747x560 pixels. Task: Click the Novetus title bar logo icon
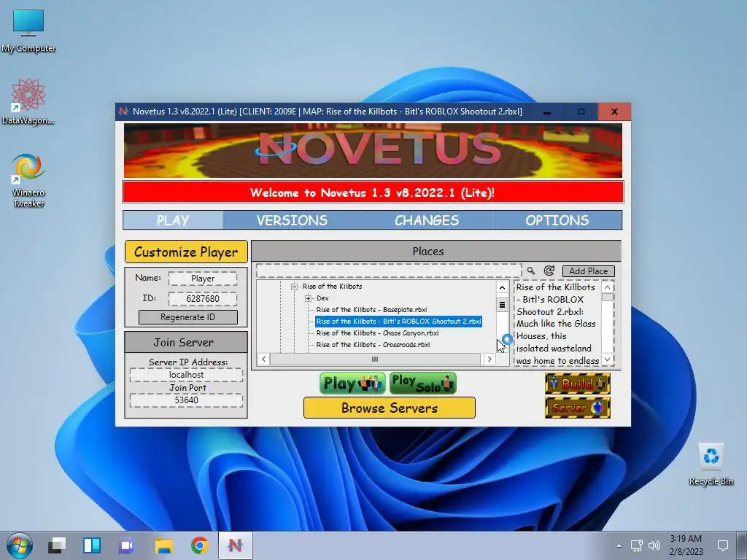pyautogui.click(x=123, y=112)
